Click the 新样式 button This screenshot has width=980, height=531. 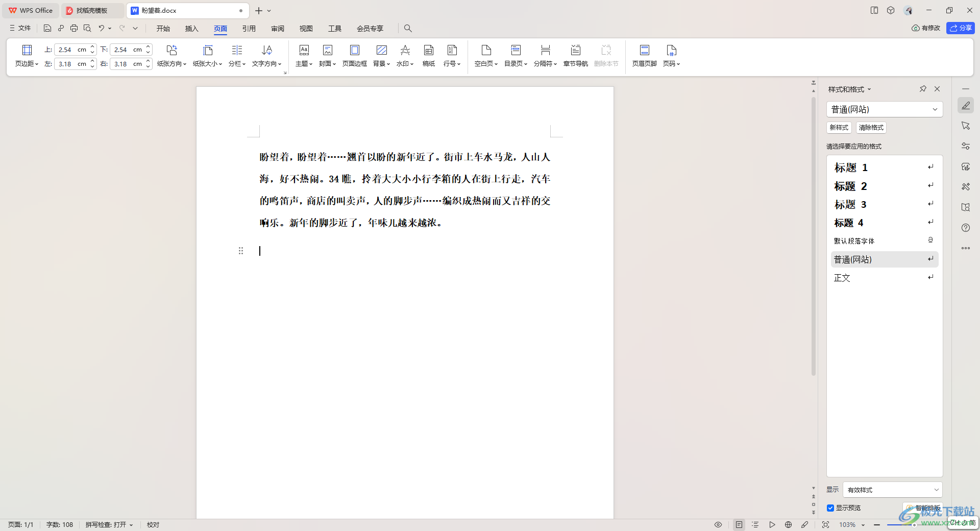pyautogui.click(x=839, y=128)
